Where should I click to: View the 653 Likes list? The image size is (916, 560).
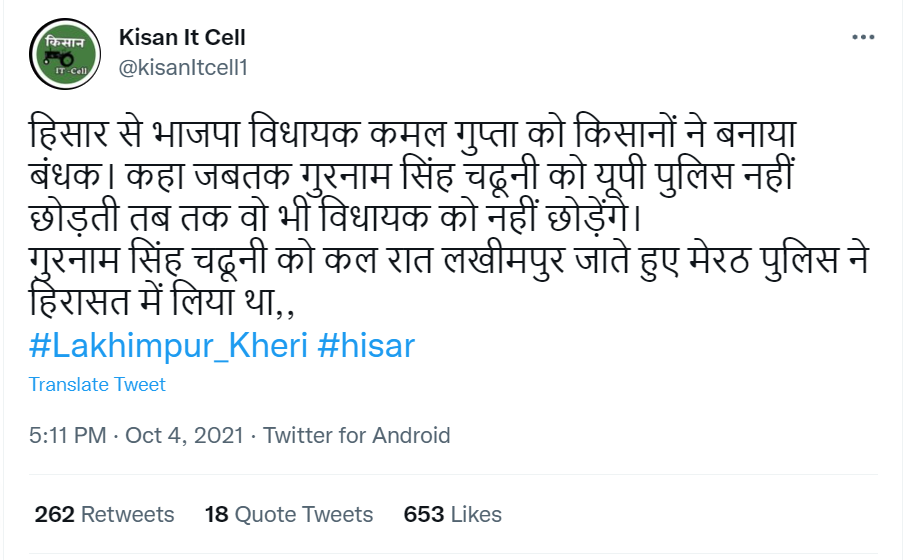pos(452,515)
